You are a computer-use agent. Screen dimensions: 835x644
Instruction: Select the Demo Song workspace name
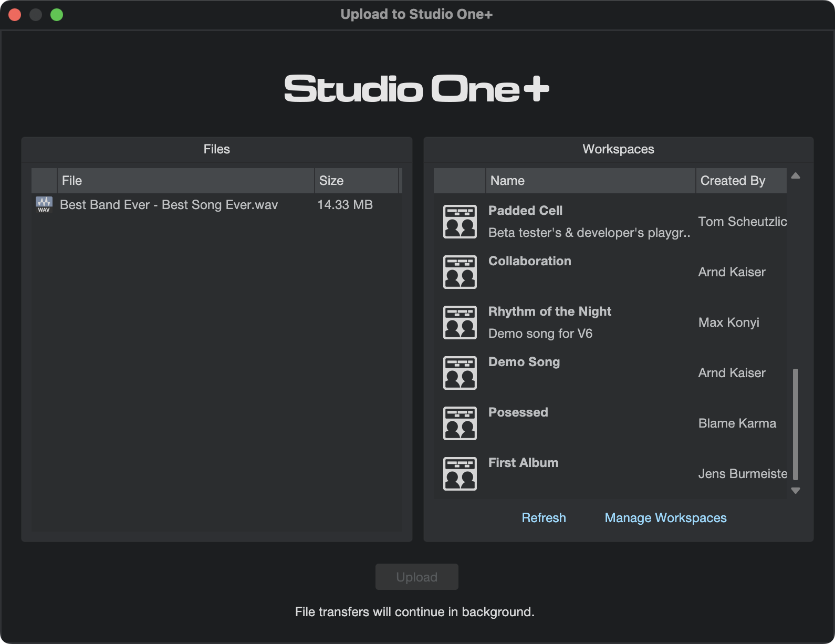point(524,362)
